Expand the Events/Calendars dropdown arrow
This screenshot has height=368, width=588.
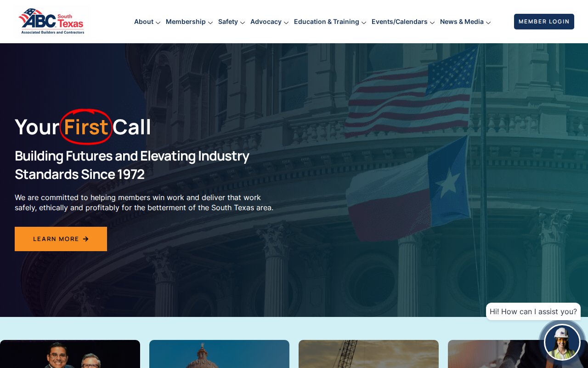tap(432, 23)
